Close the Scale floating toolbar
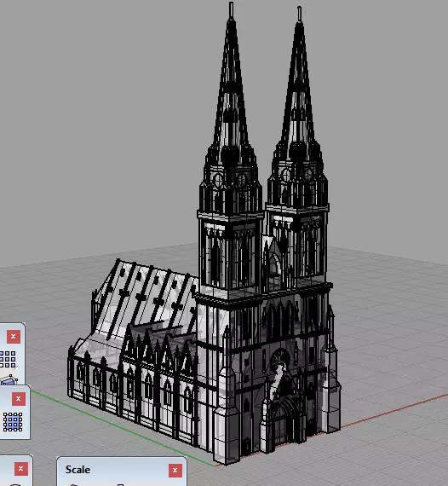Image resolution: width=448 pixels, height=486 pixels. click(175, 470)
